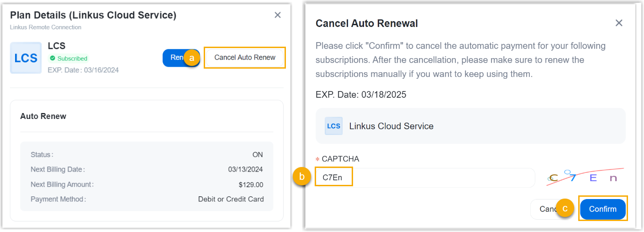Click the Debit or Credit Card payment method
Image resolution: width=644 pixels, height=232 pixels.
pyautogui.click(x=231, y=199)
